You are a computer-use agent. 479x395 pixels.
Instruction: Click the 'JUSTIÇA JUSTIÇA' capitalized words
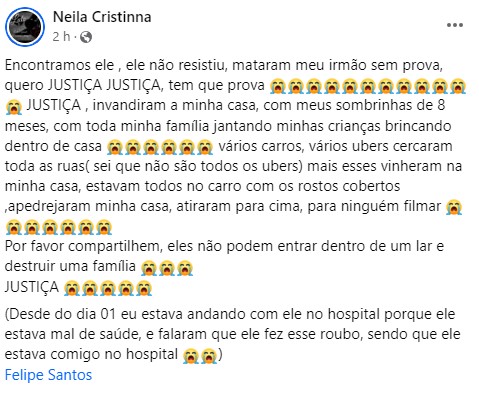[x=104, y=85]
